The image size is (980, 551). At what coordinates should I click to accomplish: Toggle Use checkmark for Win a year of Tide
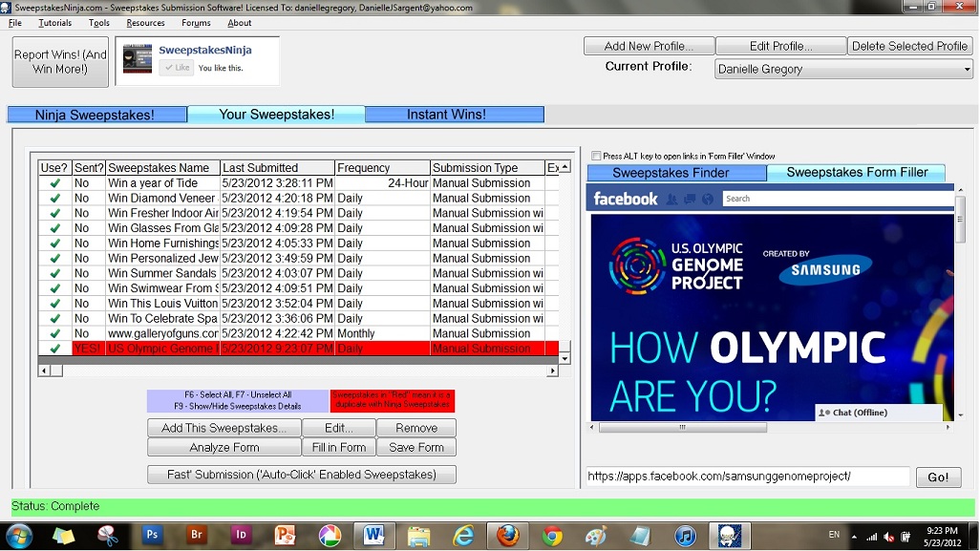[x=55, y=183]
